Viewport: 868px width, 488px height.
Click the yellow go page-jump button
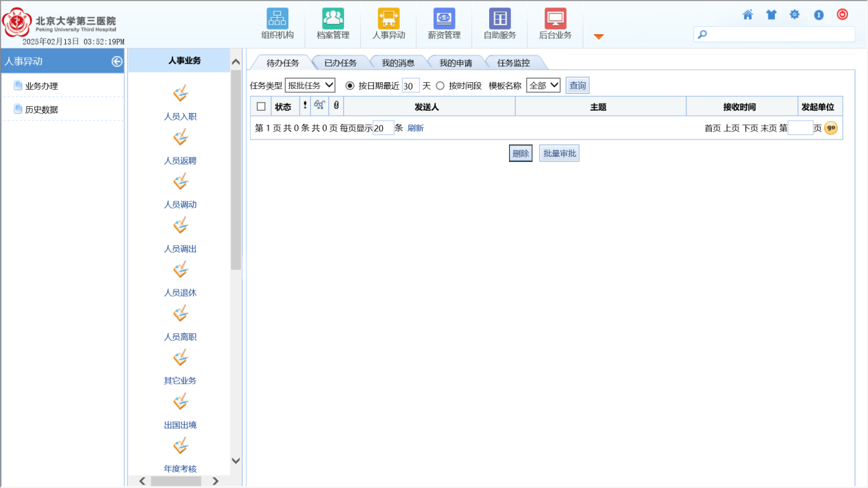(x=830, y=128)
